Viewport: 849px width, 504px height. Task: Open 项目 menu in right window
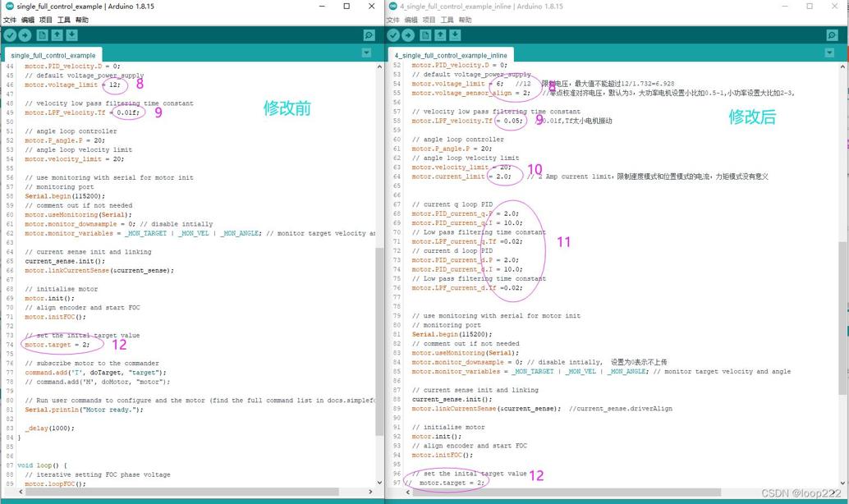pos(429,20)
